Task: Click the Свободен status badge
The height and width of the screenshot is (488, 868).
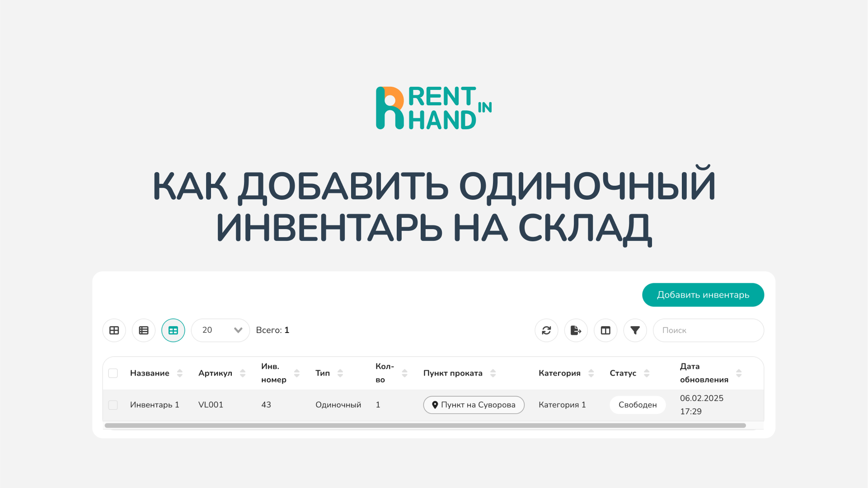Action: 638,405
